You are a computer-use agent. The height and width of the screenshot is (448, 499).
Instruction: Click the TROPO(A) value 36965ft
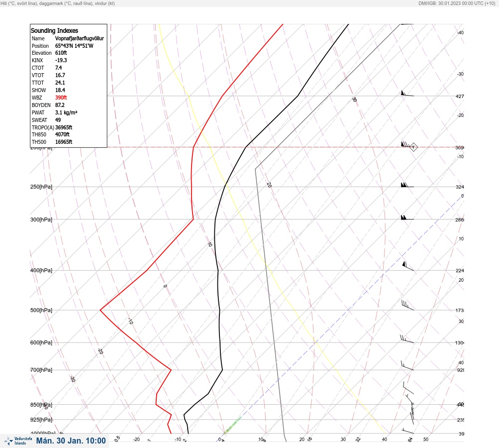click(x=64, y=127)
